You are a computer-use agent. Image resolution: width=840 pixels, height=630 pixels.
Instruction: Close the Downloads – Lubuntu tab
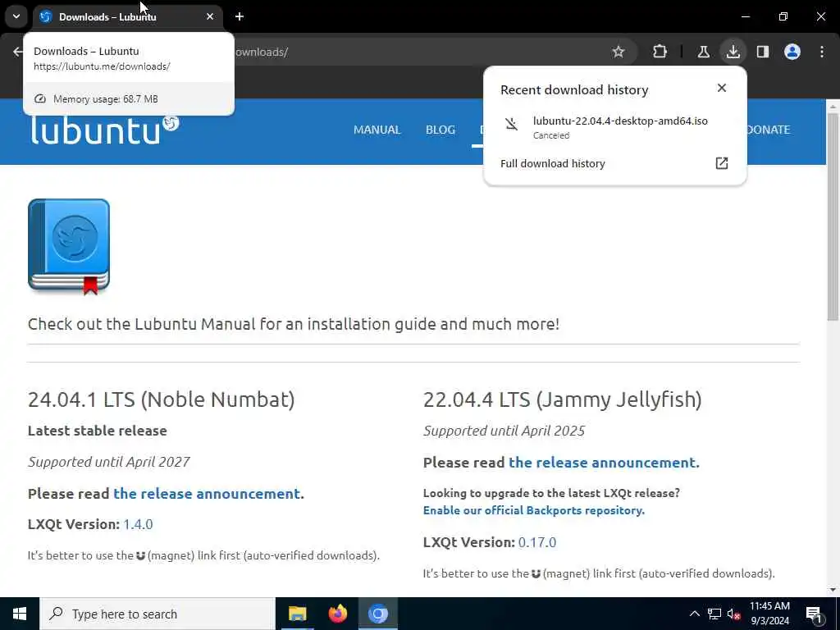210,16
